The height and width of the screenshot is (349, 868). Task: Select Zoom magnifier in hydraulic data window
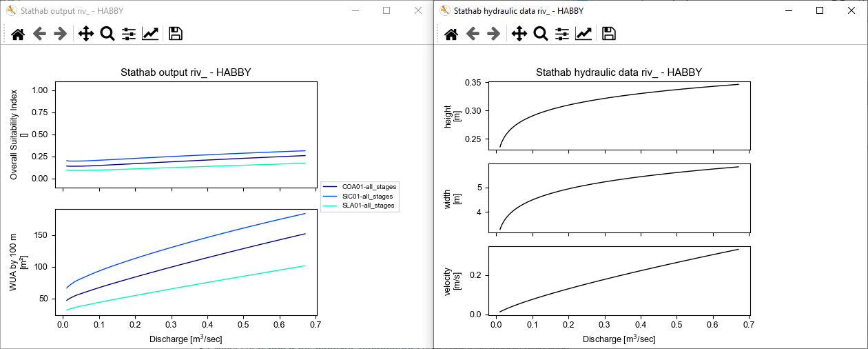coord(541,34)
